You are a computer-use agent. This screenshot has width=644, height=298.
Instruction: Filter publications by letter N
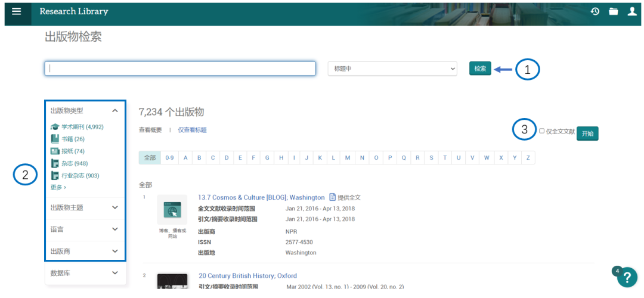pos(362,157)
